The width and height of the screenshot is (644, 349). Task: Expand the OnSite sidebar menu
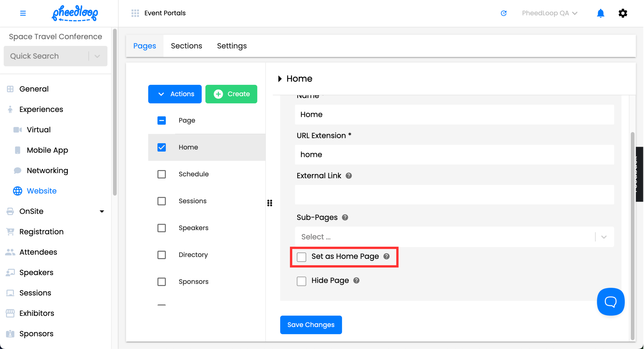click(x=102, y=211)
